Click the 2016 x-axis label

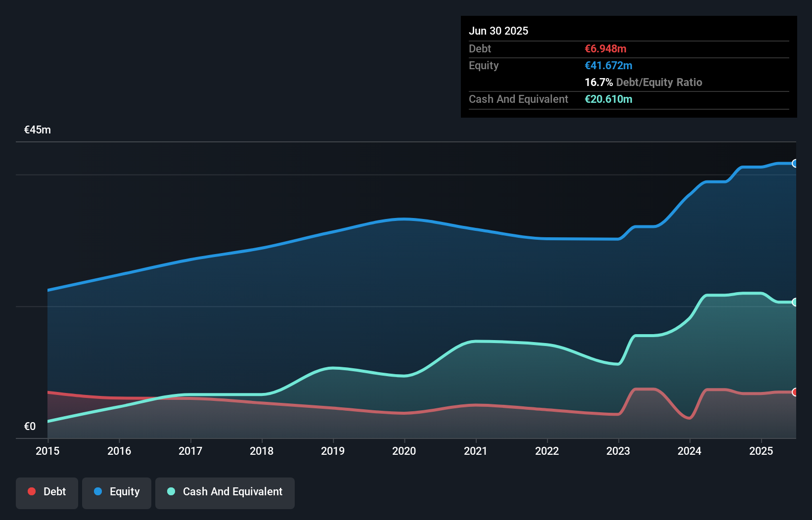click(x=119, y=451)
